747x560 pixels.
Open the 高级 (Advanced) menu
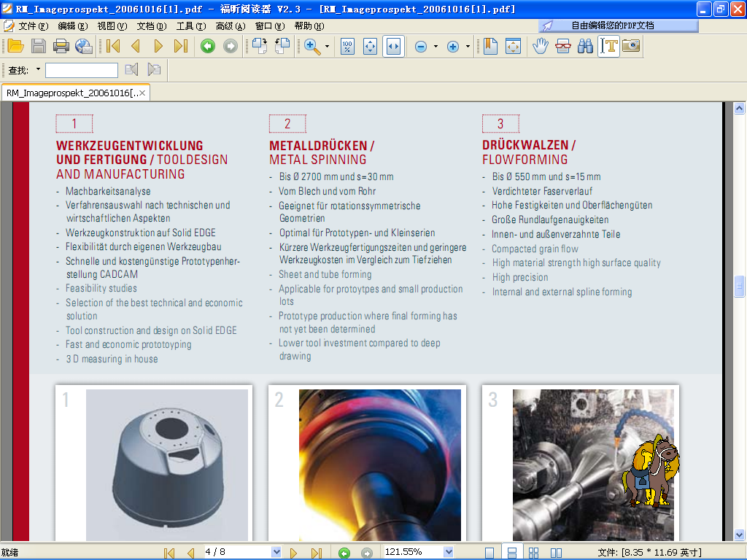(231, 26)
